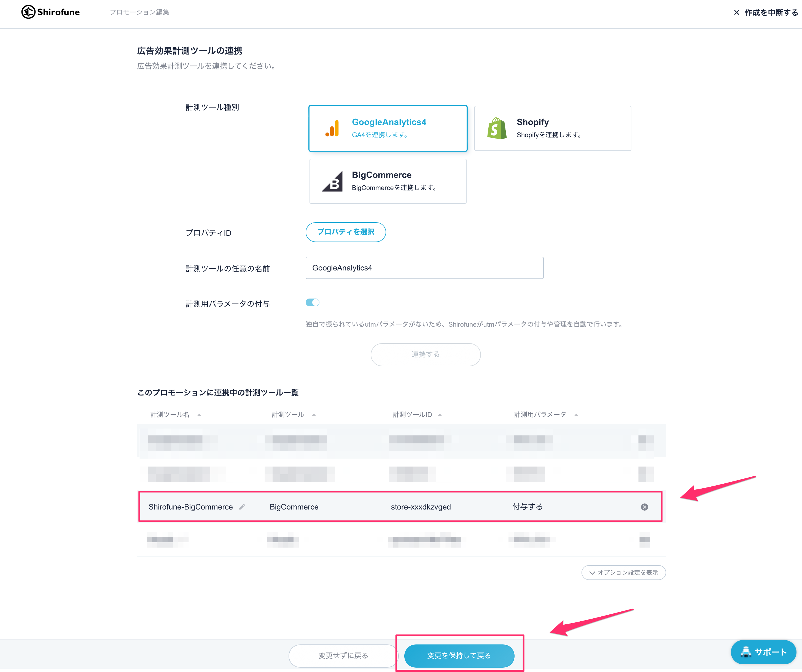
Task: Click the Google Analytics bar chart icon
Action: (332, 128)
